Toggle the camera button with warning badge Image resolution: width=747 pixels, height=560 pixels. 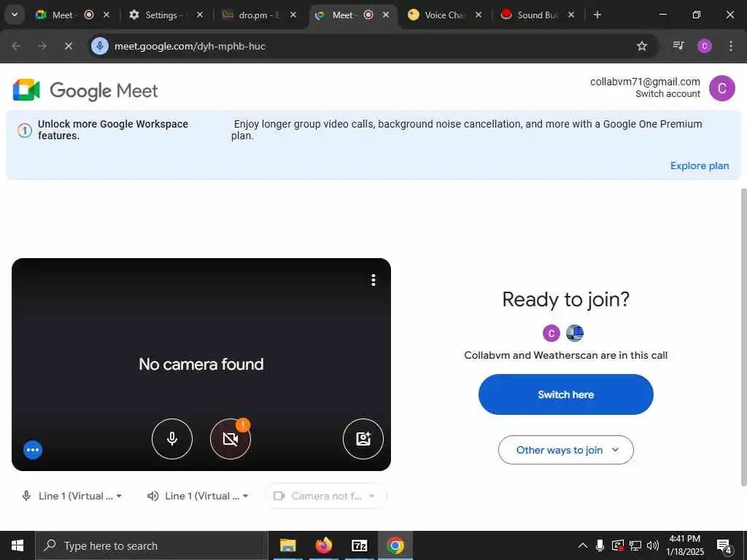coord(231,438)
